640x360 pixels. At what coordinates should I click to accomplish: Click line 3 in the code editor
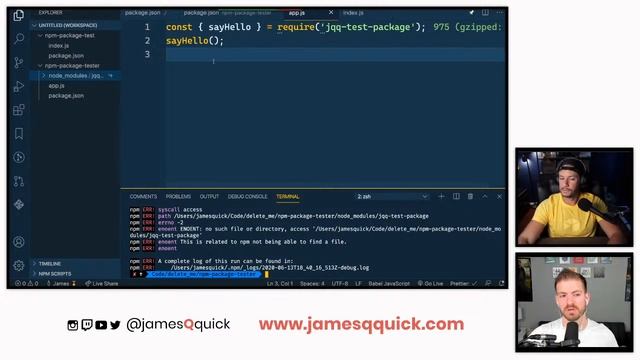(x=335, y=54)
